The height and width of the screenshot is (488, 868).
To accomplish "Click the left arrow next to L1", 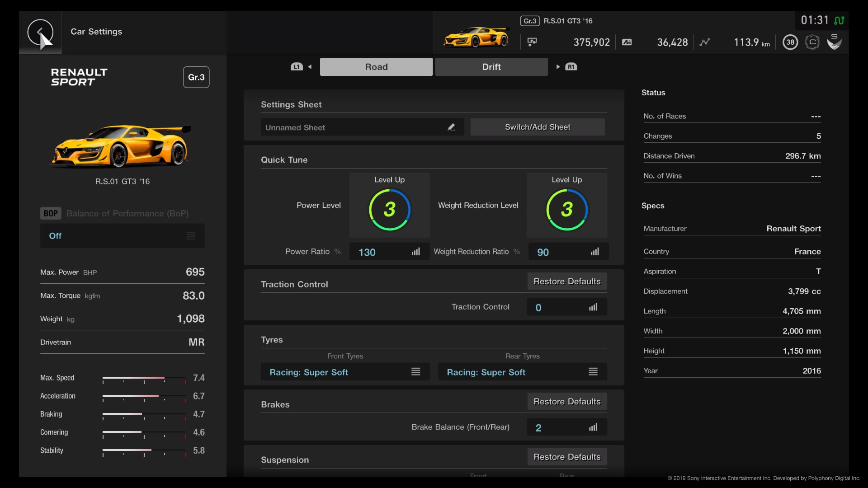I will pos(310,67).
